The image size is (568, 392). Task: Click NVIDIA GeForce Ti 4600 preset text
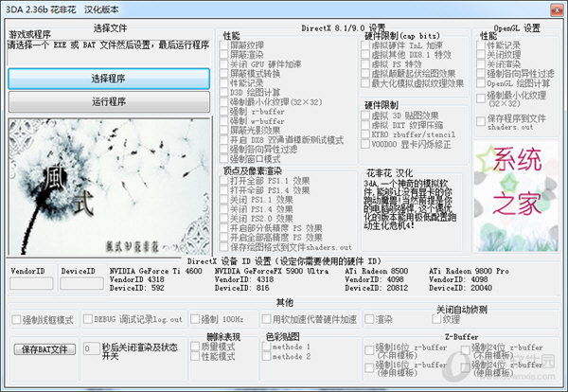coord(156,271)
